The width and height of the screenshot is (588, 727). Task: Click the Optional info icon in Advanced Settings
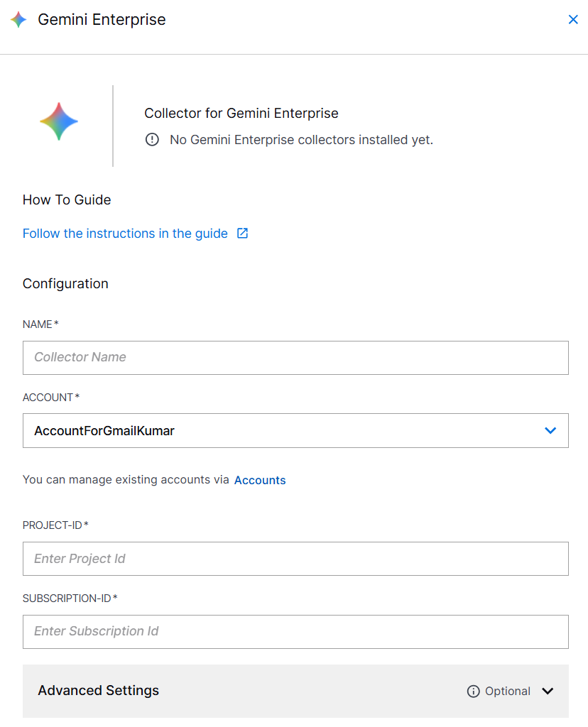click(473, 691)
